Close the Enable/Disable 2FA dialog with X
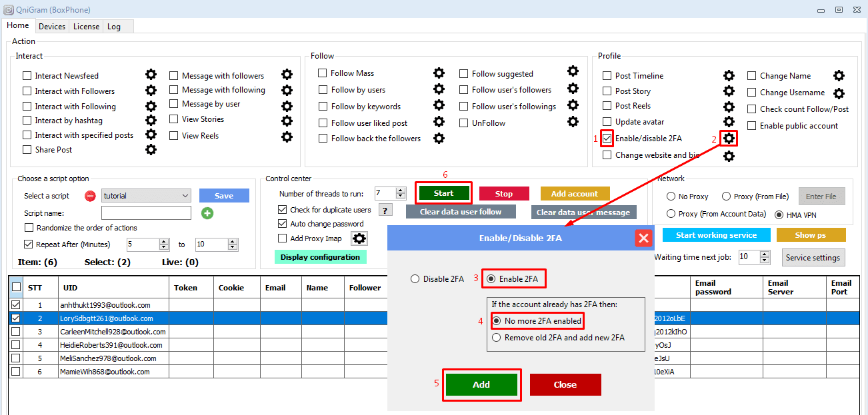The height and width of the screenshot is (415, 868). point(643,238)
